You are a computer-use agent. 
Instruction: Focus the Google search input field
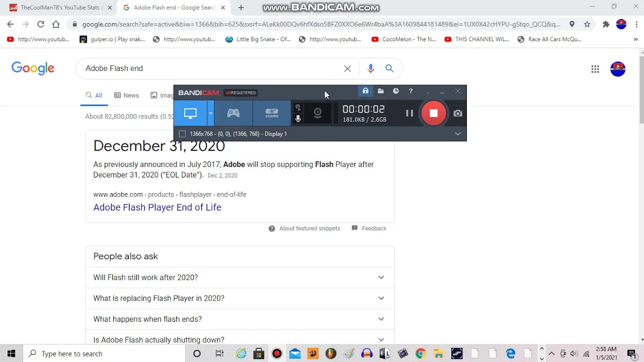[211, 68]
